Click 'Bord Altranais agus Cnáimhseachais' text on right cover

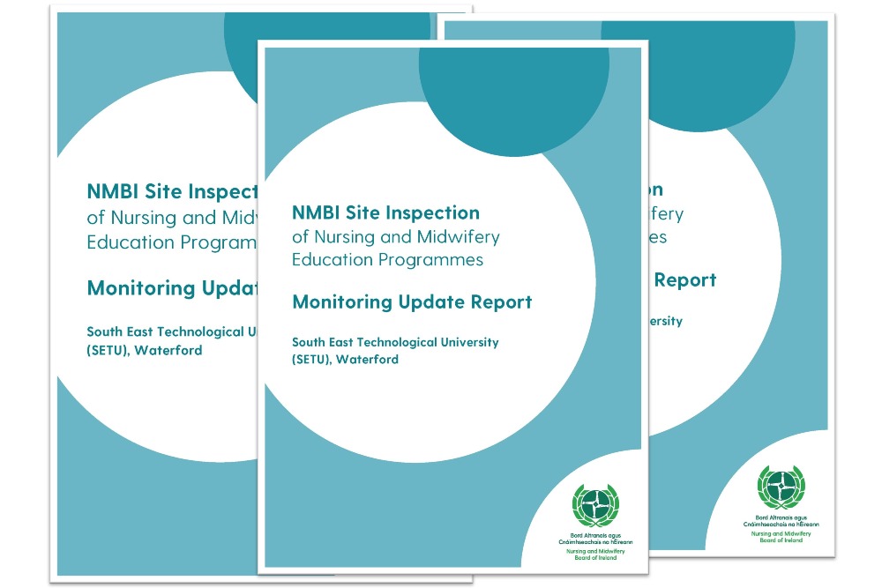pyautogui.click(x=781, y=521)
